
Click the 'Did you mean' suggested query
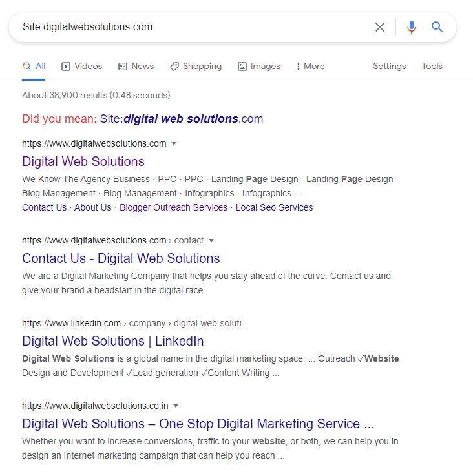point(182,119)
